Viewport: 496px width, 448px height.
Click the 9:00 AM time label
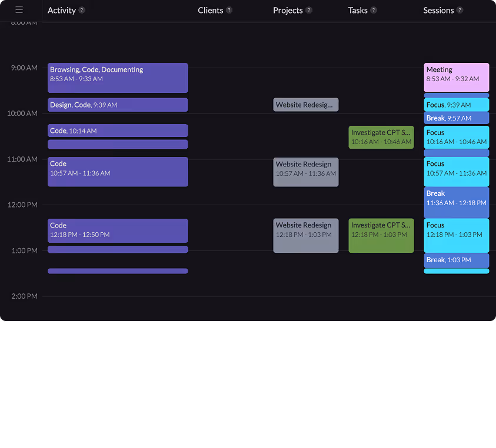[x=24, y=68]
